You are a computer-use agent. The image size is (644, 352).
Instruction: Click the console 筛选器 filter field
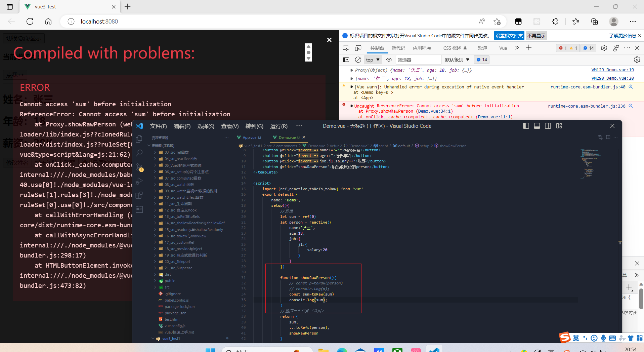click(x=419, y=60)
